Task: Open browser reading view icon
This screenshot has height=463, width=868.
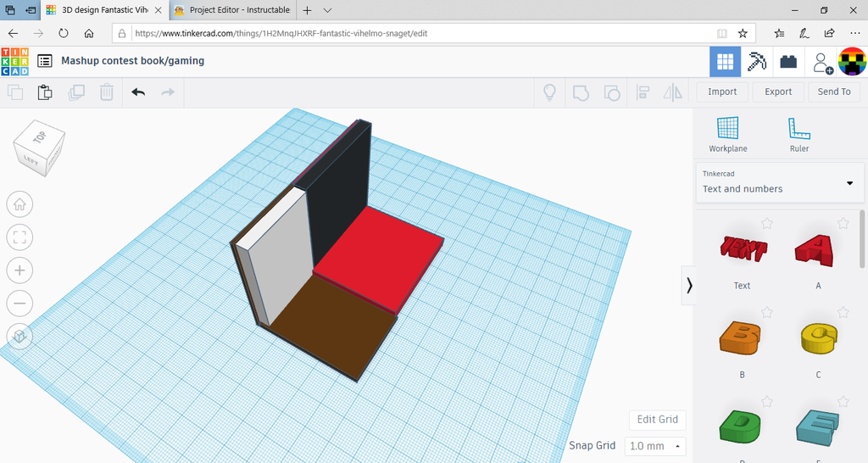Action: pos(722,33)
